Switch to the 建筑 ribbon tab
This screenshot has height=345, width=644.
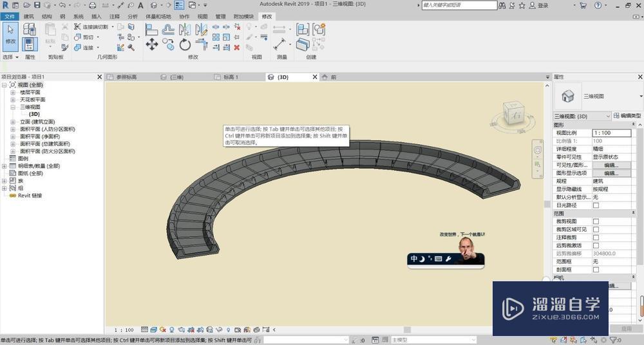coord(29,17)
